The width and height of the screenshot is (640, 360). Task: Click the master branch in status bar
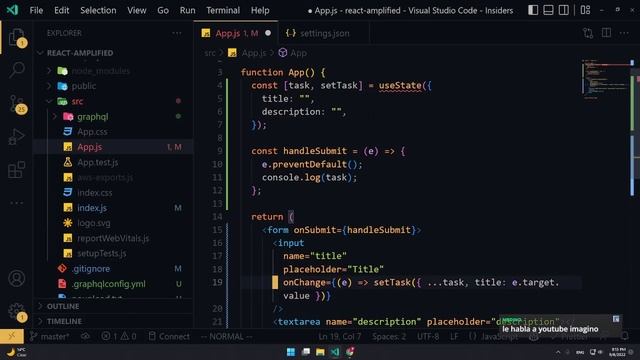(x=50, y=336)
